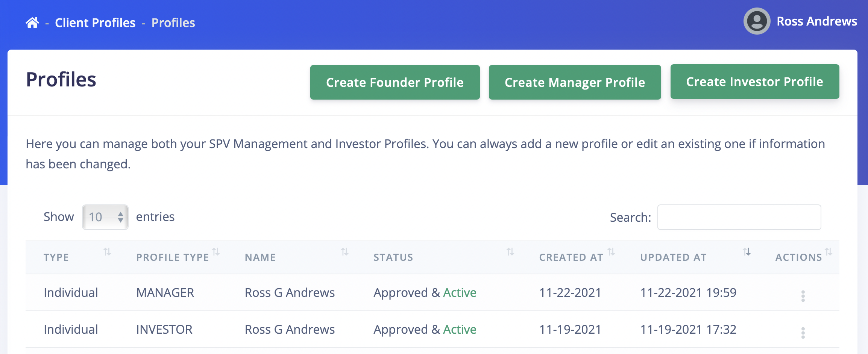Sort by Actions column arrows
Image resolution: width=868 pixels, height=354 pixels.
829,252
